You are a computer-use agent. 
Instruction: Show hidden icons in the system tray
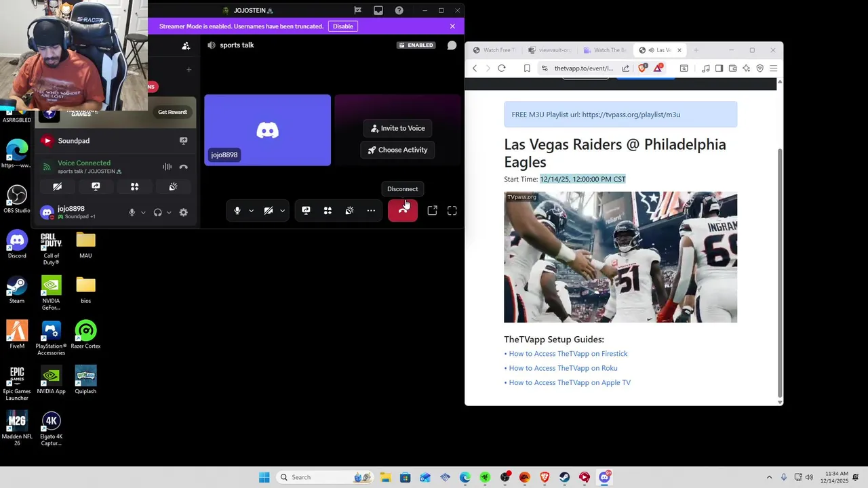coord(769,477)
